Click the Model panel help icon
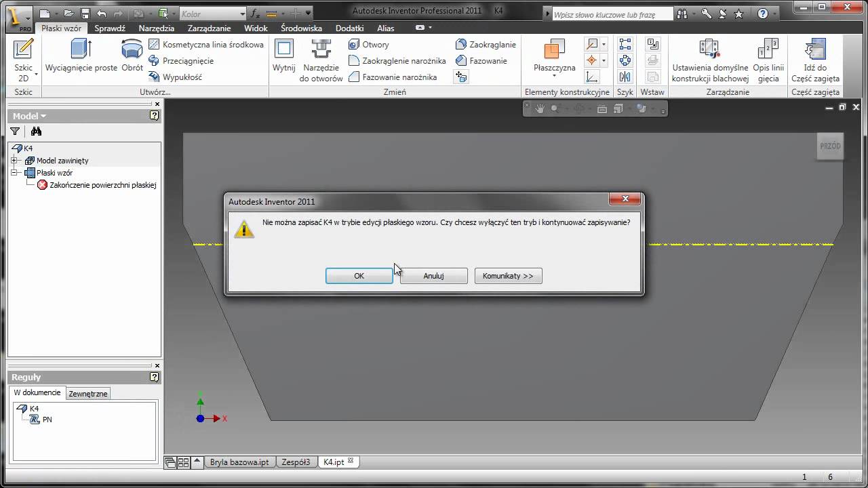 [155, 116]
